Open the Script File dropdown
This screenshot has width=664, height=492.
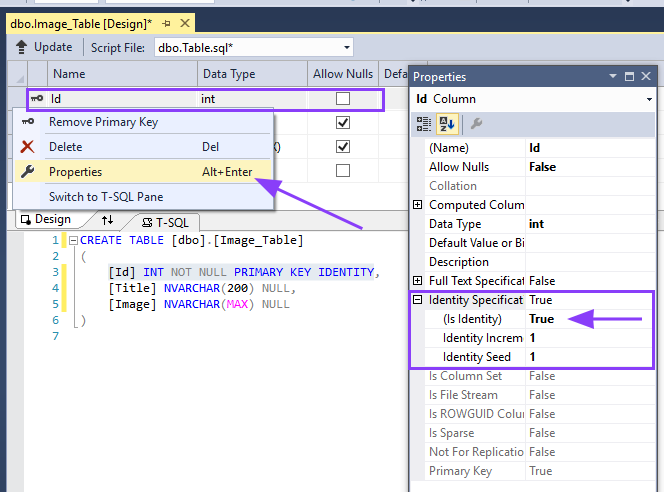[x=346, y=47]
